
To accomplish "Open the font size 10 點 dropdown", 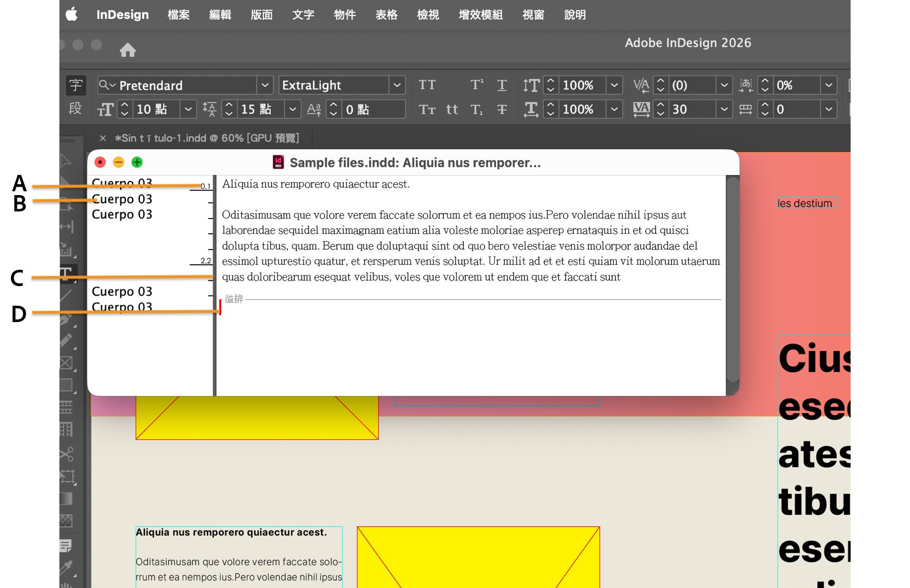I will click(189, 110).
